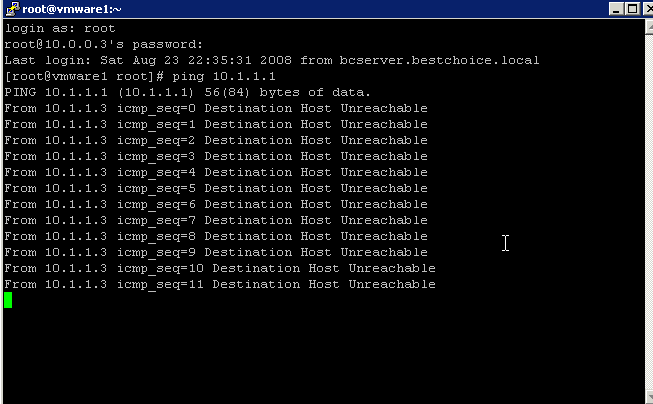Click the green terminal cursor block
Screen dimensions: 653x404
coord(8,300)
